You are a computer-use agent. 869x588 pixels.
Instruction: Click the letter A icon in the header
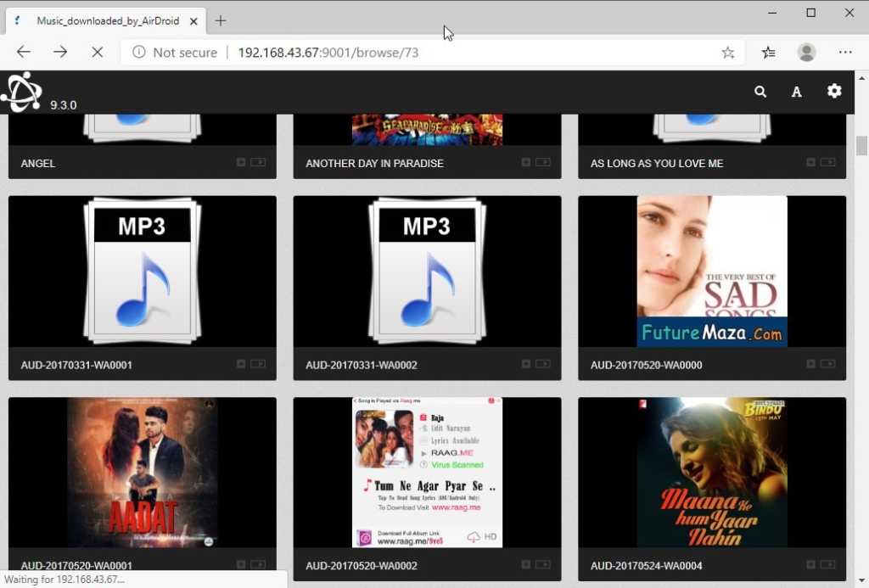796,92
